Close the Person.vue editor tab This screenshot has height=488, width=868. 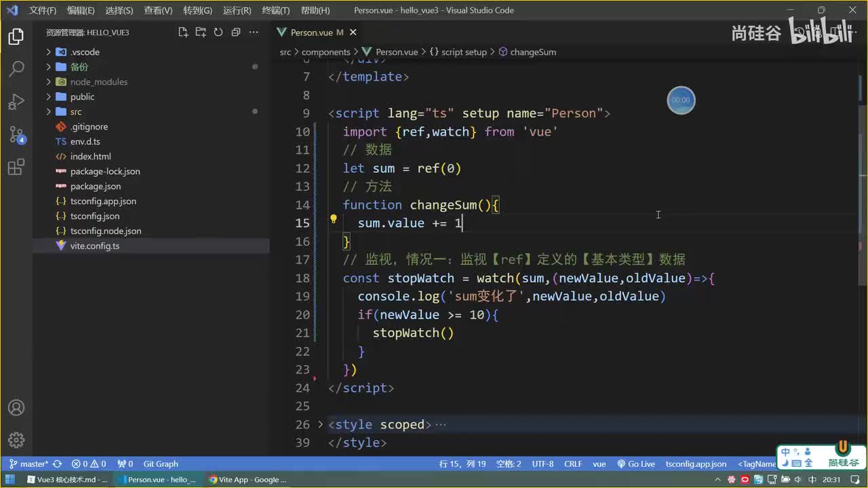point(353,32)
